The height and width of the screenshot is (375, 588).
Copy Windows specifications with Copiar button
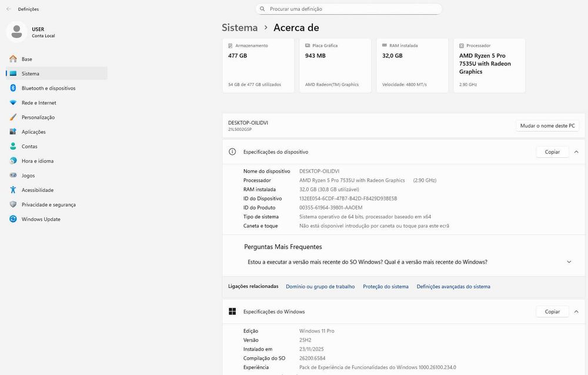(x=552, y=311)
